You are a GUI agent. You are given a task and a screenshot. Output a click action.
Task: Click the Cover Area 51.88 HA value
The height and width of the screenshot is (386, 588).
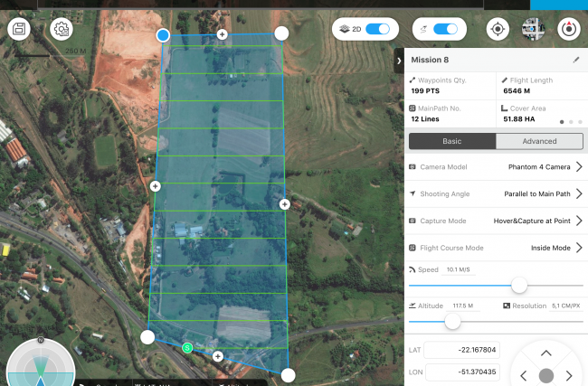[519, 118]
